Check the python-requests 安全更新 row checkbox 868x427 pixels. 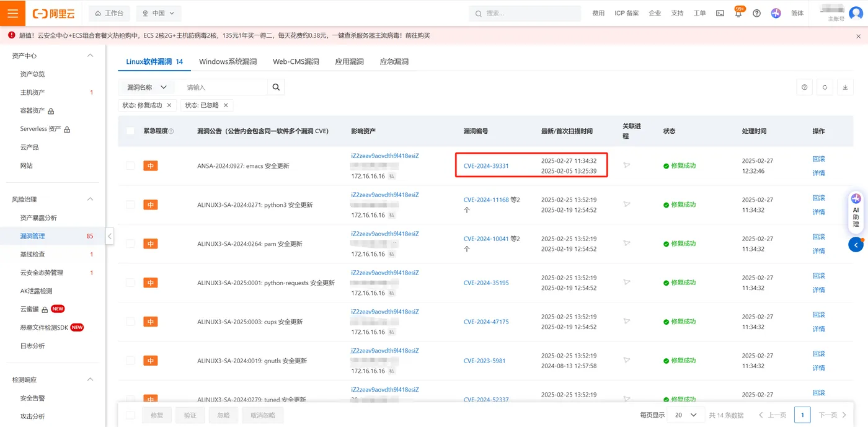click(130, 283)
